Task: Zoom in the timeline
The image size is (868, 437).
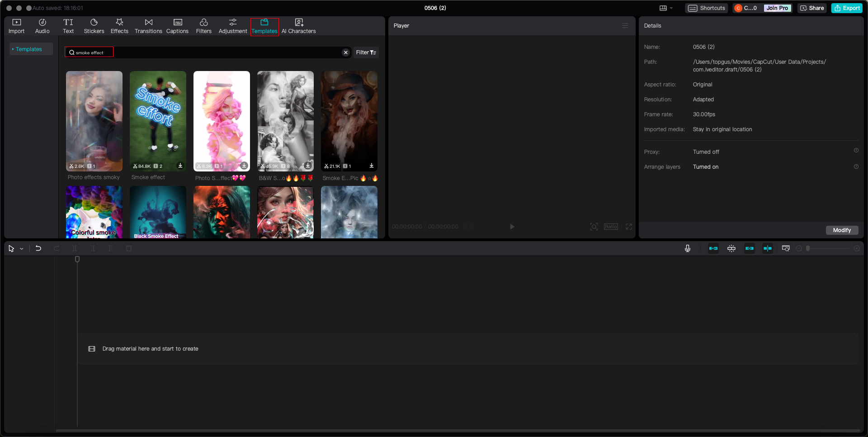Action: [x=857, y=248]
